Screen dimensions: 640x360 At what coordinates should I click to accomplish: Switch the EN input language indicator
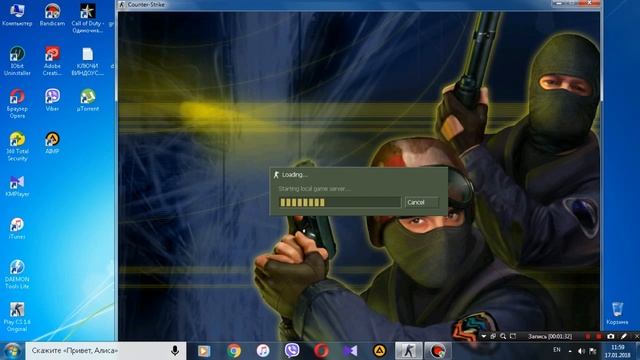coord(557,350)
